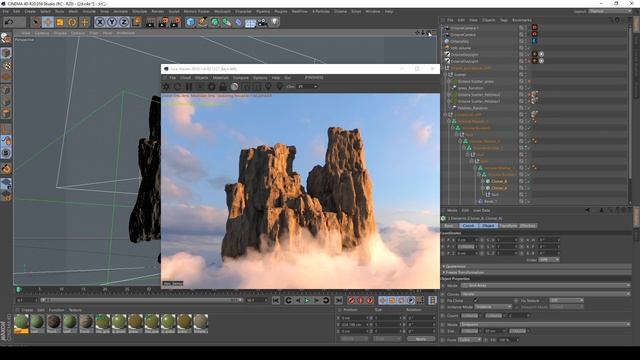Open Octane Settings gear in Live Viewer
This screenshot has width=640, height=360.
point(166,87)
